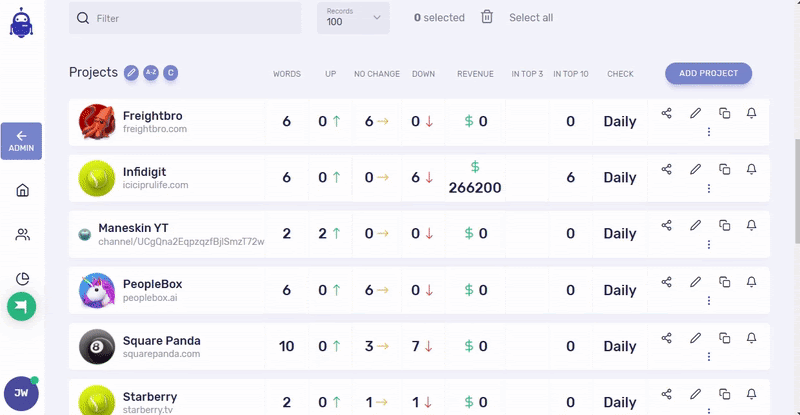Edit the Freightbro project

click(x=695, y=113)
